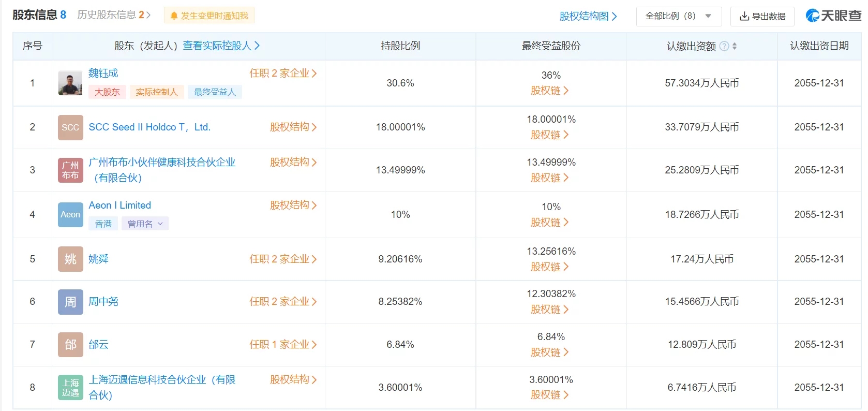Screen dimensions: 868x411
Task: Click the Aeon company logo icon
Action: click(70, 215)
